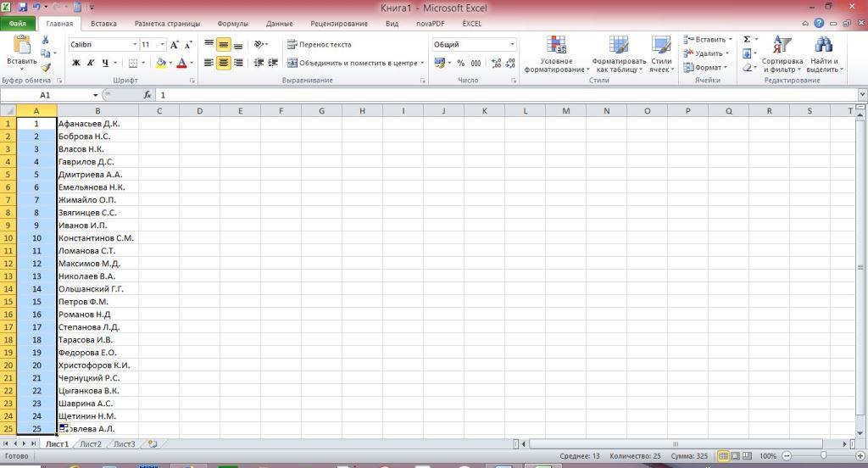Click the Clear eraser icon
868x468 pixels.
(748, 67)
